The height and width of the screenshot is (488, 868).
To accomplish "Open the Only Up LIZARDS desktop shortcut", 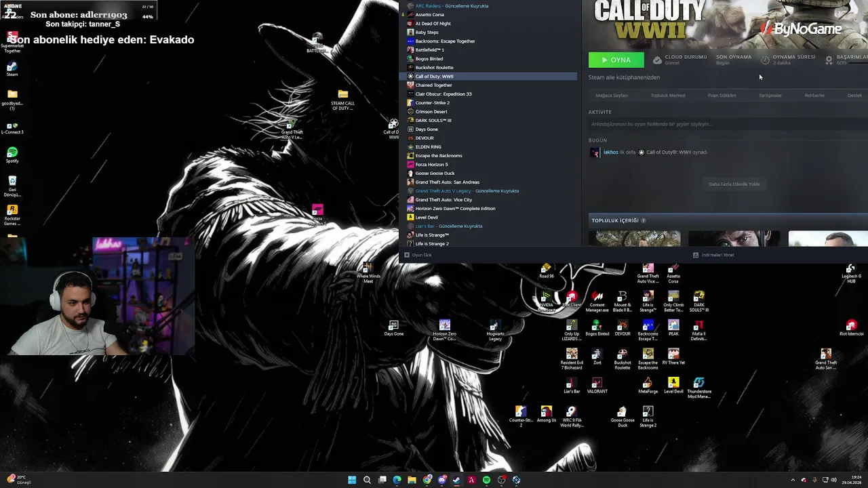I will coord(572,330).
